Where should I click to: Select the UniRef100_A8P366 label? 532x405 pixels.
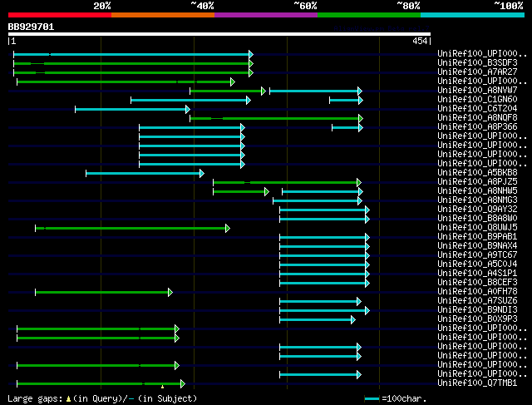477,127
